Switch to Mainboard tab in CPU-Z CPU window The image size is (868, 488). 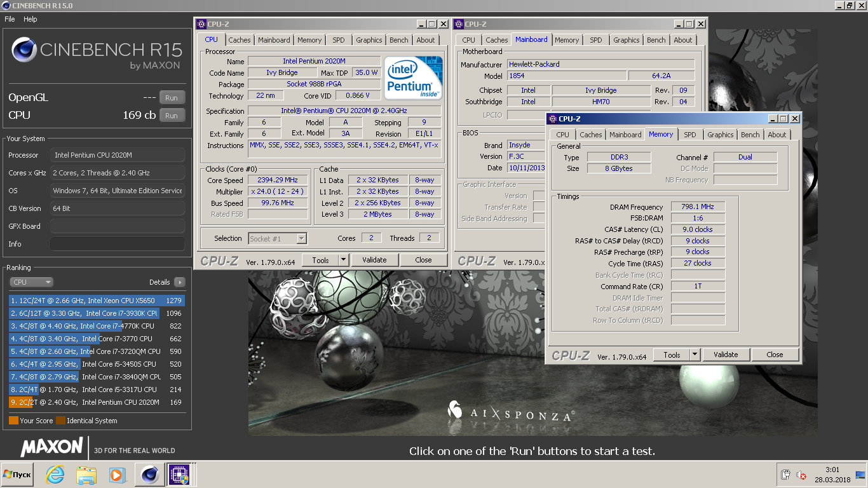tap(274, 40)
